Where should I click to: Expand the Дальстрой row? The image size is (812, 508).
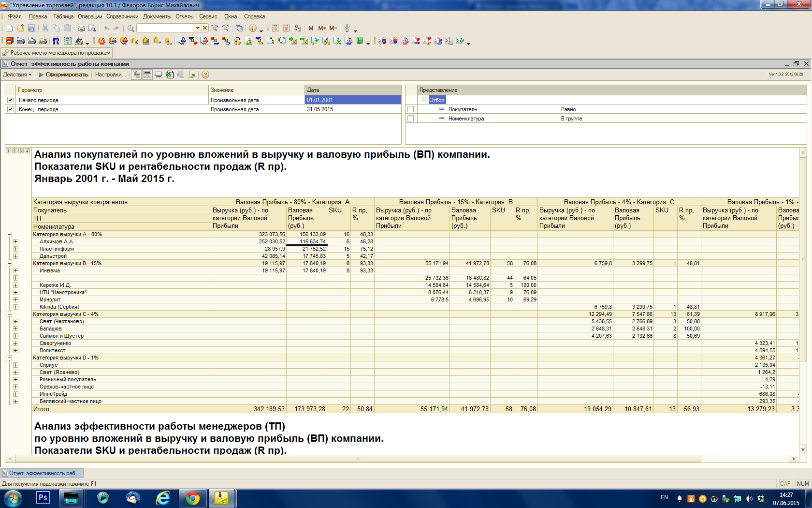coord(15,256)
